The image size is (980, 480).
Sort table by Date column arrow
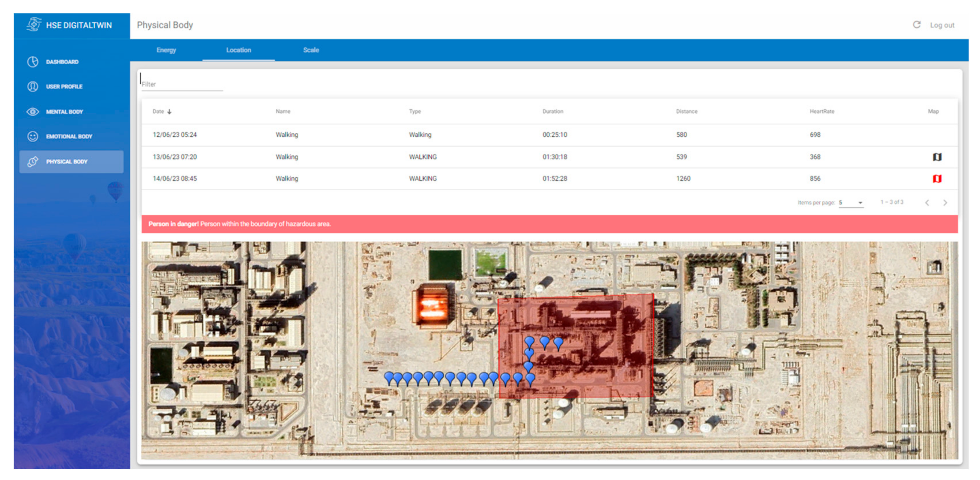point(169,112)
